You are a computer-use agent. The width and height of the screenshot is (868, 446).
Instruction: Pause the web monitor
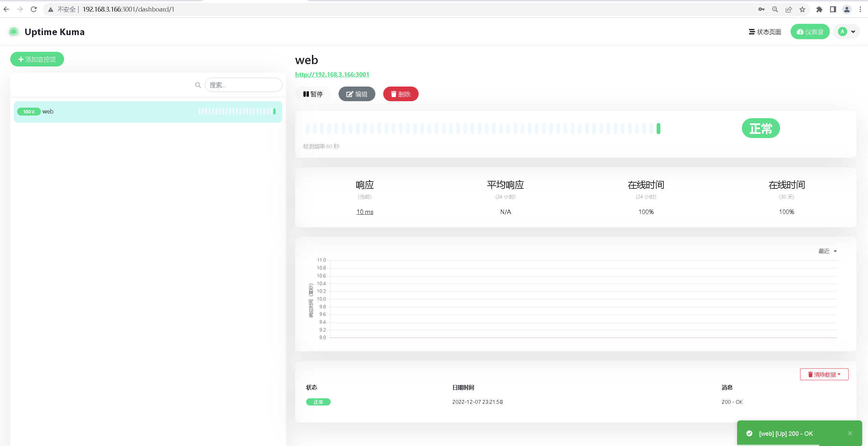313,94
